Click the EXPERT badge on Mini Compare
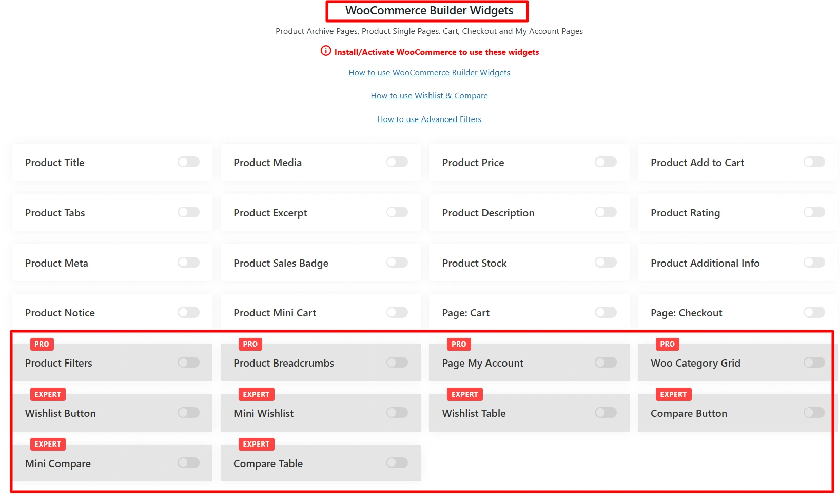This screenshot has height=504, width=839. click(x=48, y=444)
